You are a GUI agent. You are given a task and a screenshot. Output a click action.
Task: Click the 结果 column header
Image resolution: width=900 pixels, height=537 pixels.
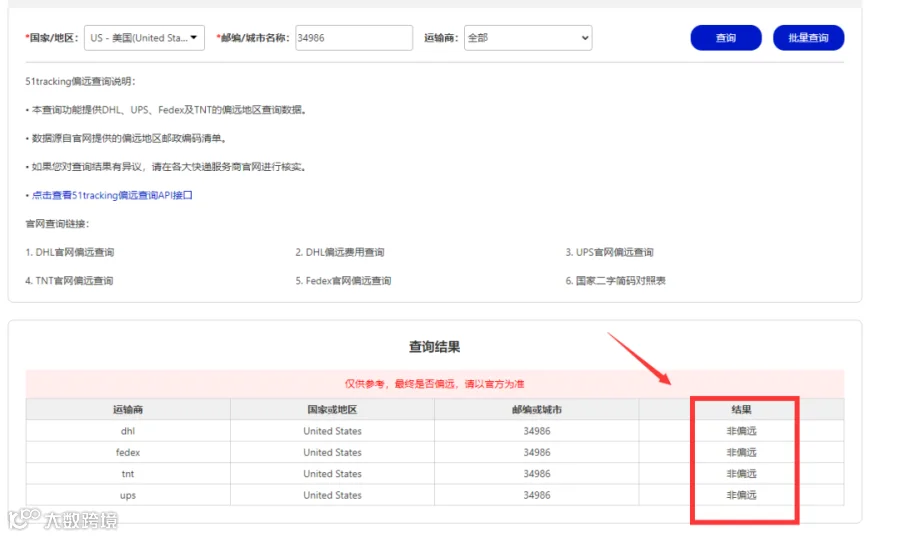point(741,409)
